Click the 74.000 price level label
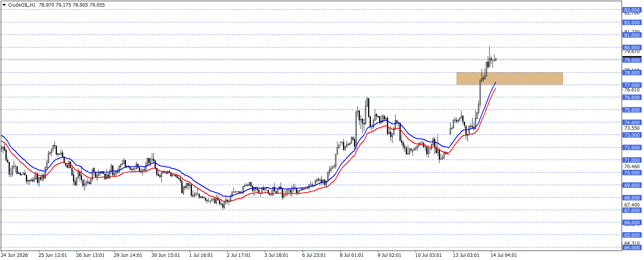Screen dimensions: 644x260 [x=632, y=123]
